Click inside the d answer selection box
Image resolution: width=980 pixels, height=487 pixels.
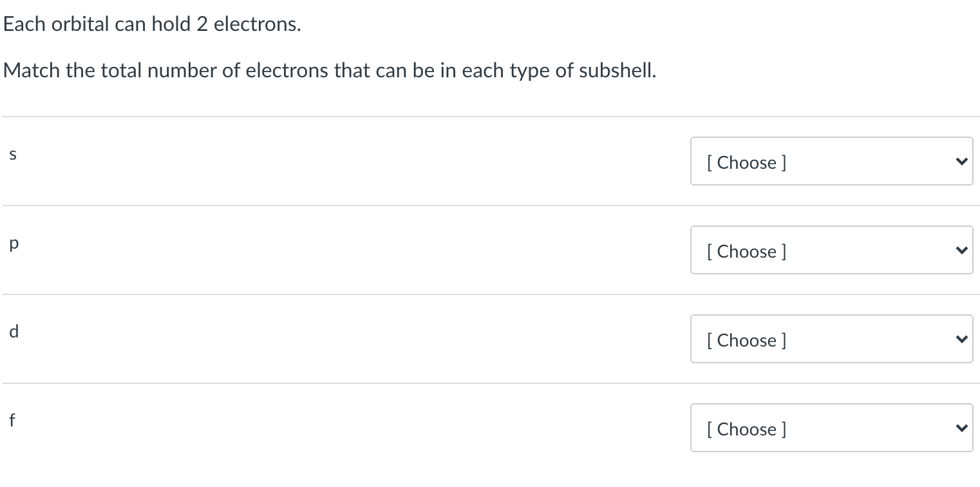click(x=805, y=340)
